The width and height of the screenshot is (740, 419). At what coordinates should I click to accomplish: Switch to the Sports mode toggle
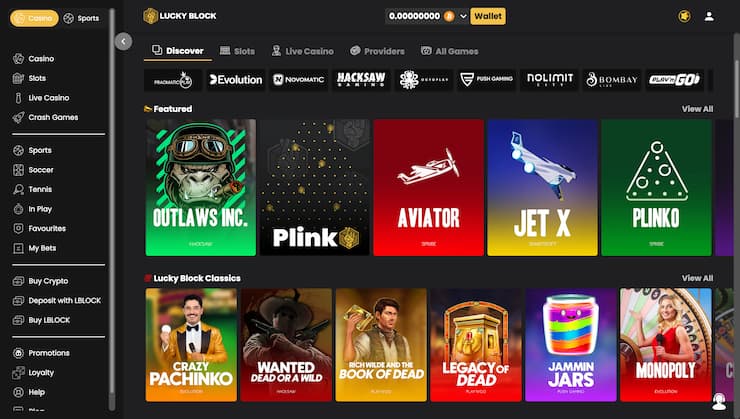click(82, 18)
